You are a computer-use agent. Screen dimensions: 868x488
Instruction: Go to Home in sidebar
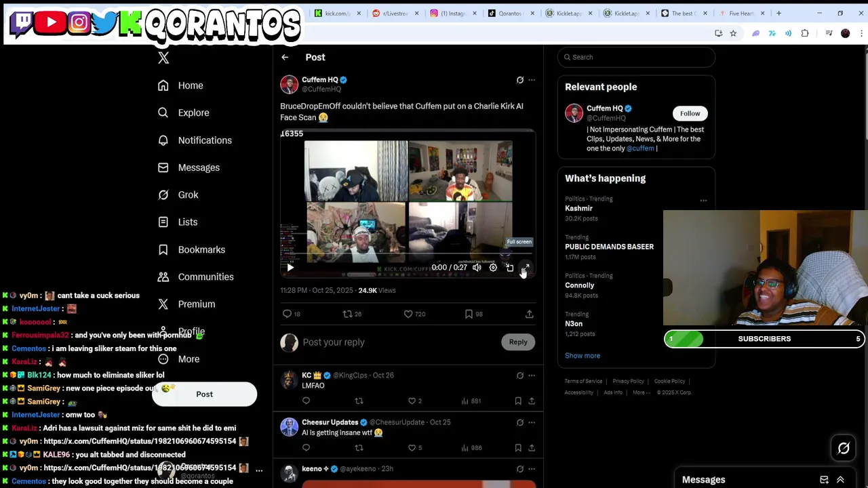[180, 85]
